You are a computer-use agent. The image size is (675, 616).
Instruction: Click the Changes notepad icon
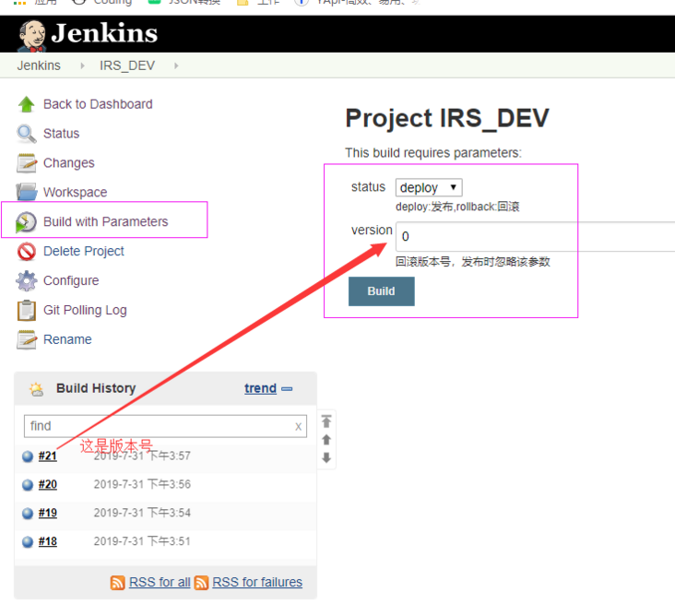coord(26,163)
